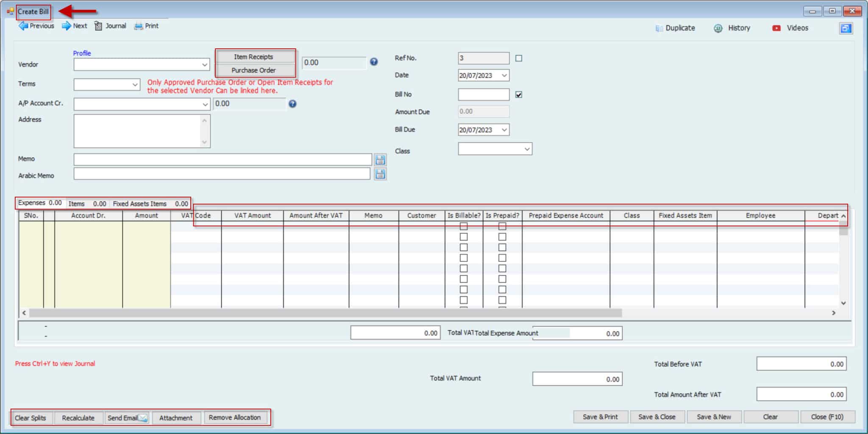Click grid vertical scroll down arrow
868x434 pixels.
843,303
